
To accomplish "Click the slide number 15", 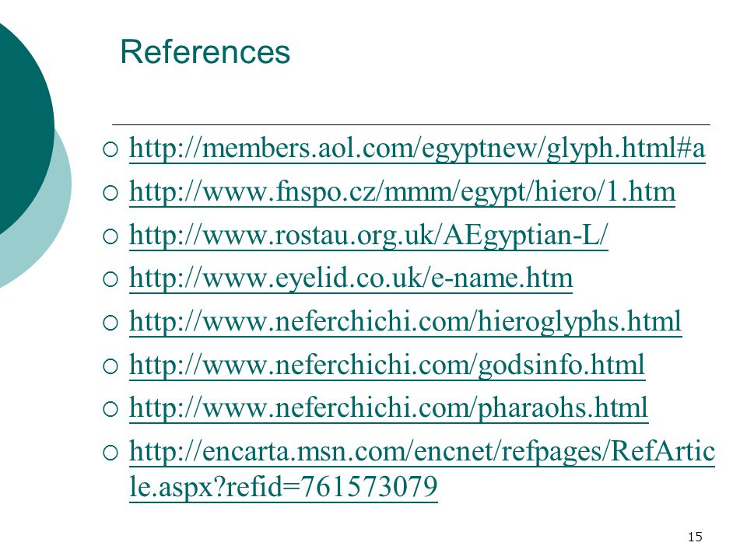I will [x=695, y=537].
